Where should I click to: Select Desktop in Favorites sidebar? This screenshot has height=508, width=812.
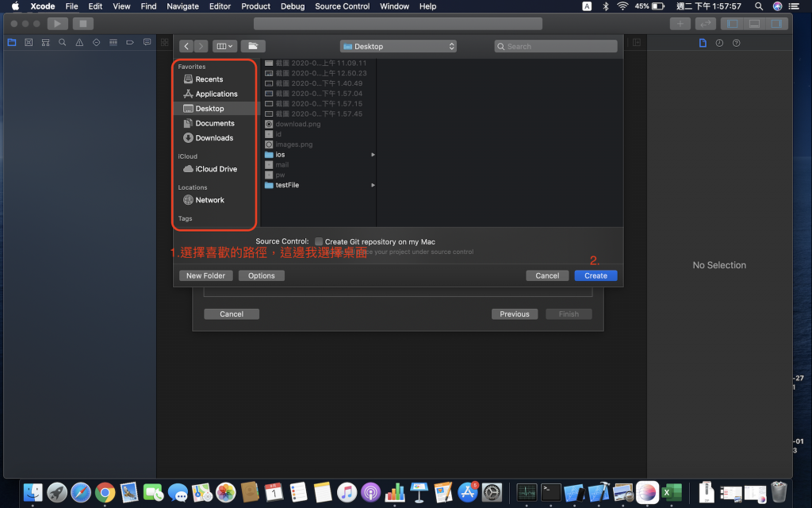[x=209, y=108]
